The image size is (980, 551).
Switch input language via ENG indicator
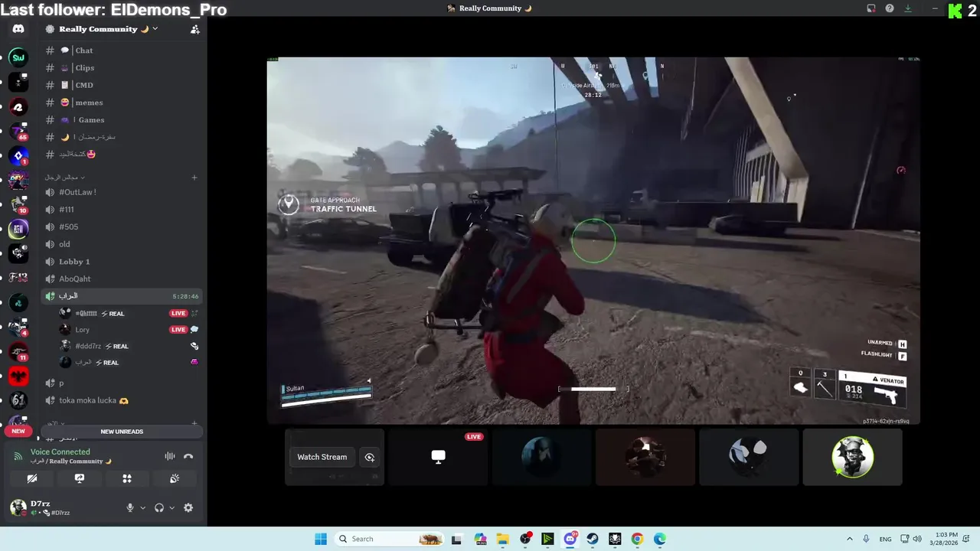885,540
